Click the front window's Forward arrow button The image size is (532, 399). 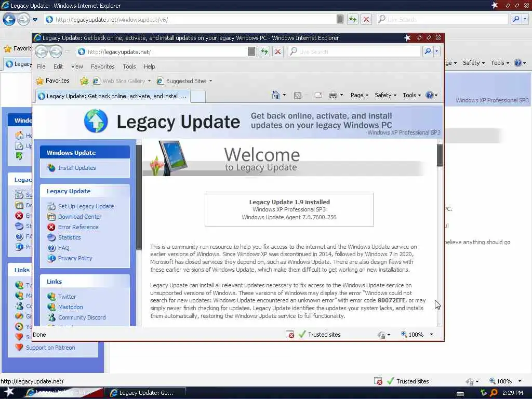point(56,51)
